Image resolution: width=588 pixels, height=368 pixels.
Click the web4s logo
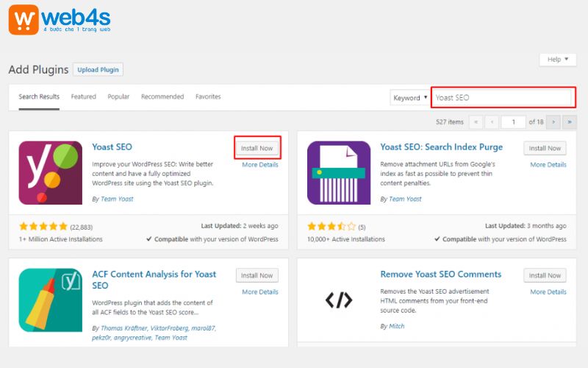[60, 20]
